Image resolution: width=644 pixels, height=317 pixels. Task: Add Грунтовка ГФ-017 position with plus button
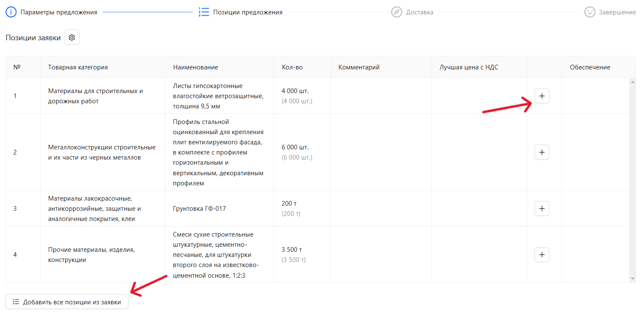(542, 209)
